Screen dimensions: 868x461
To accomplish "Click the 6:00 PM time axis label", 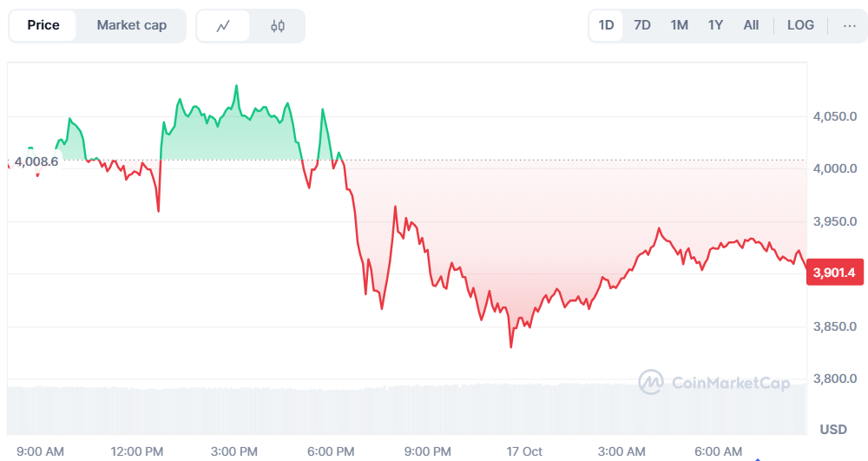I will point(331,451).
